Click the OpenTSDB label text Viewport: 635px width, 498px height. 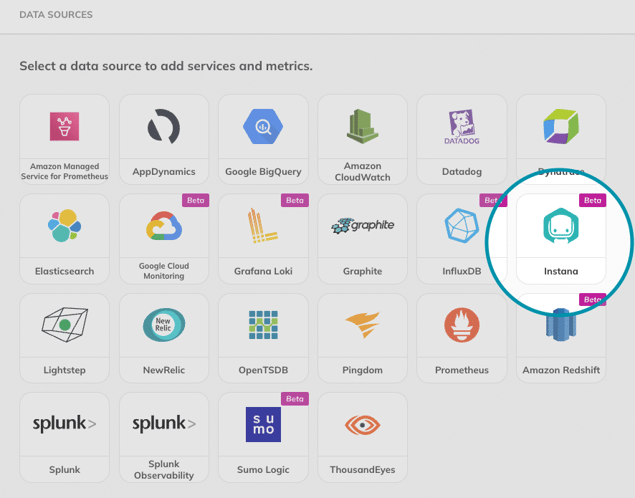click(263, 370)
